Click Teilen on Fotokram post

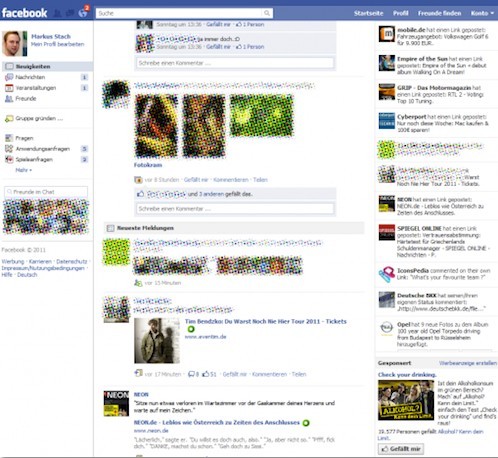point(260,180)
